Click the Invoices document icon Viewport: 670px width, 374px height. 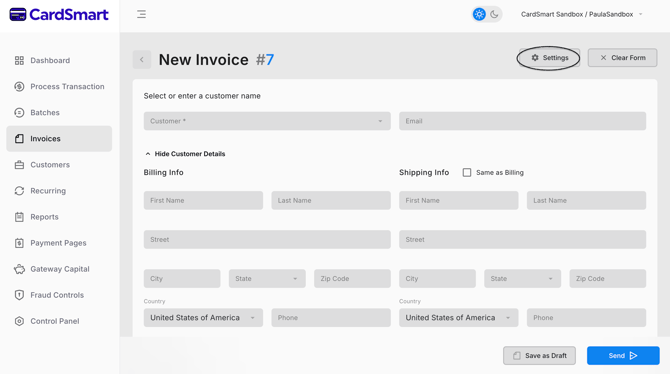click(19, 138)
